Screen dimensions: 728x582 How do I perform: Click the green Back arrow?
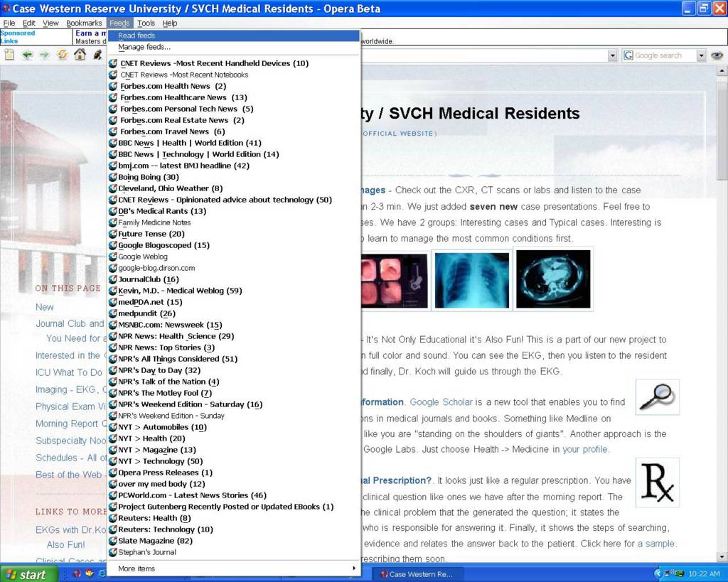coord(27,55)
